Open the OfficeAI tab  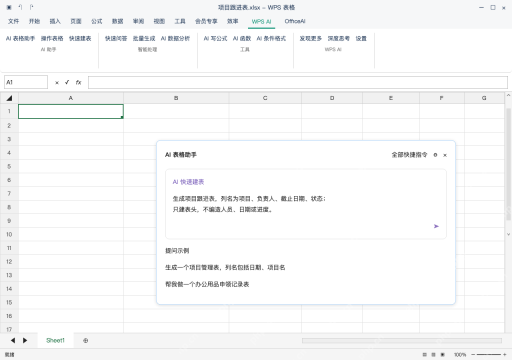point(295,21)
